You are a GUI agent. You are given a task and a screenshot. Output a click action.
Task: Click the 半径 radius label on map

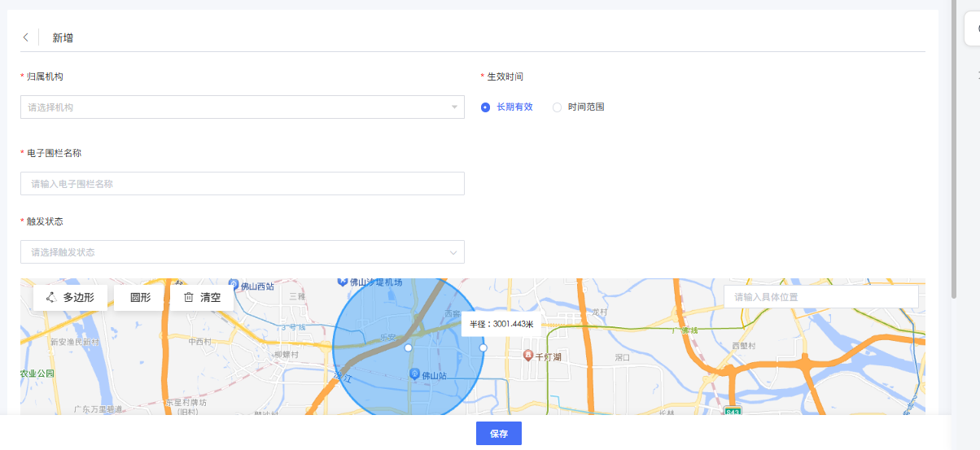tap(501, 324)
